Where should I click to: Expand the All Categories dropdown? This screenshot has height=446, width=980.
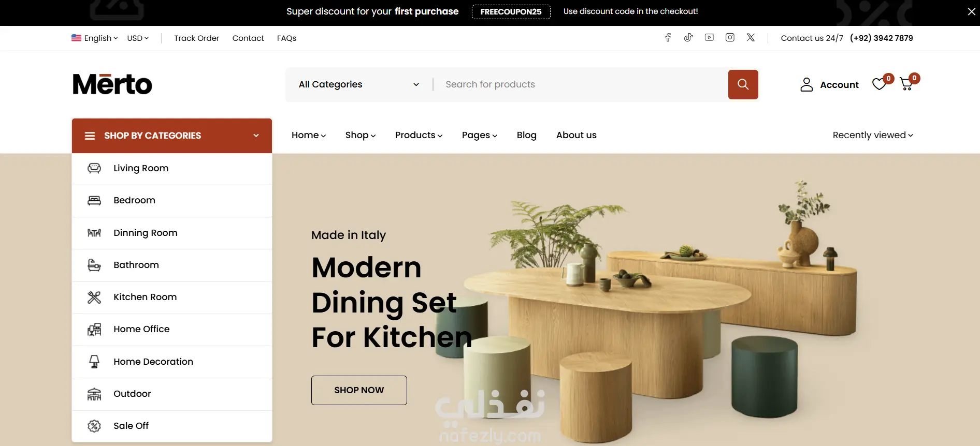click(x=358, y=84)
